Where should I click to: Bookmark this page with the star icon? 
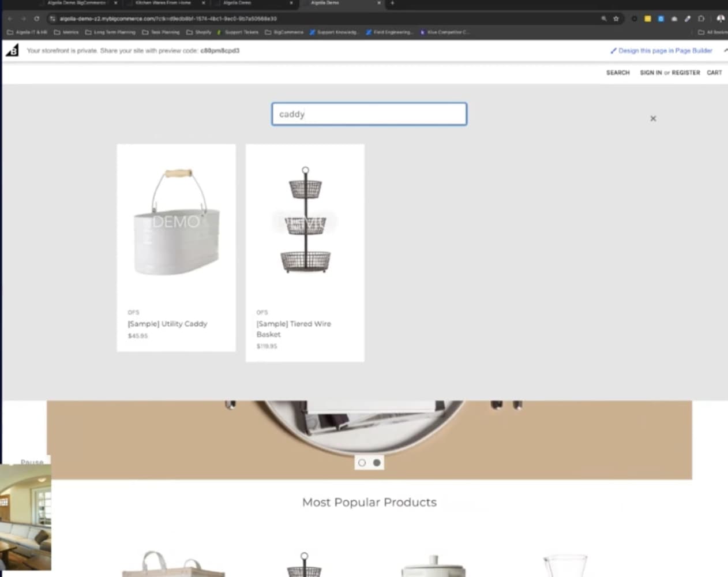[x=616, y=18]
